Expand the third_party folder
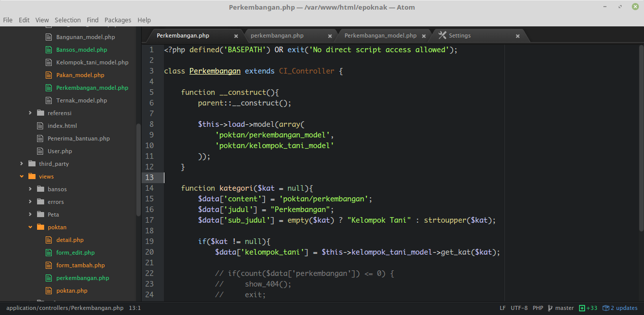This screenshot has width=644, height=315. (x=21, y=163)
